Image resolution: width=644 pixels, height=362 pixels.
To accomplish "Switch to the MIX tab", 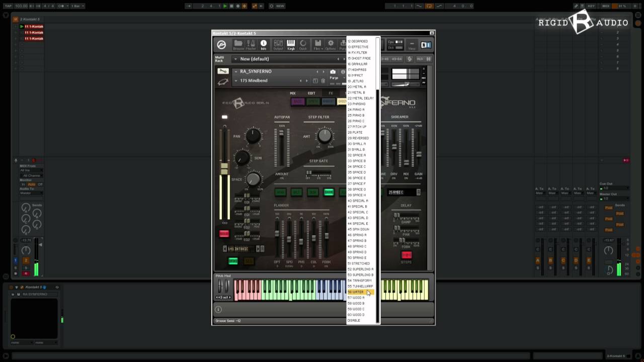I will 292,93.
